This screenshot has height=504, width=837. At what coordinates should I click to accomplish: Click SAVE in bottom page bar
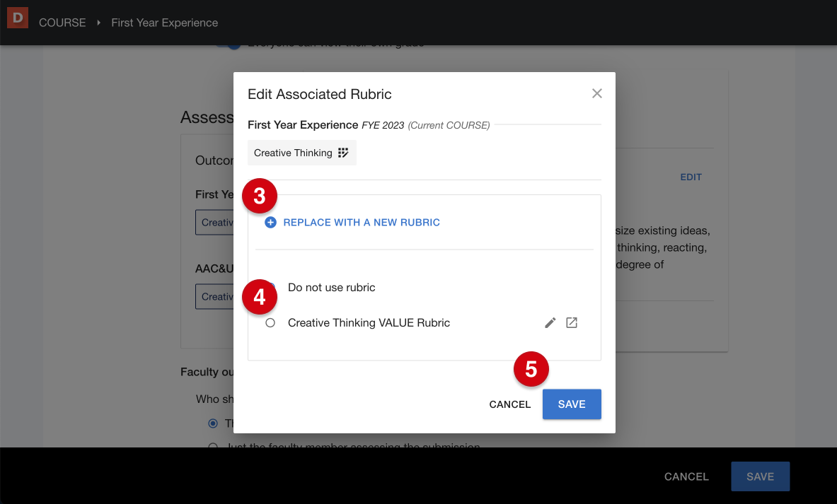pyautogui.click(x=760, y=476)
